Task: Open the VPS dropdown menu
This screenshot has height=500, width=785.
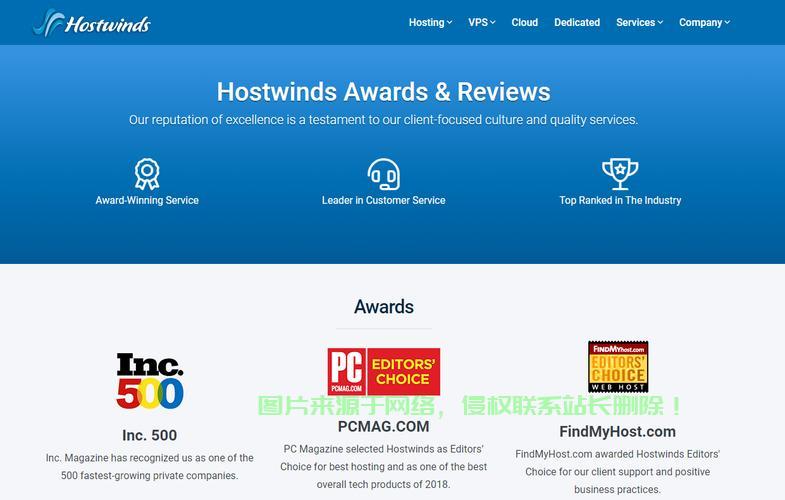Action: point(481,22)
